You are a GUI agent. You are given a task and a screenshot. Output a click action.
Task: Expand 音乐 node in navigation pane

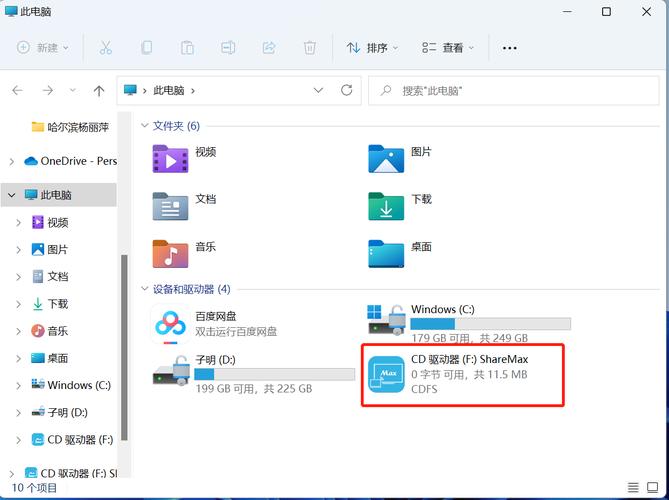click(x=18, y=331)
